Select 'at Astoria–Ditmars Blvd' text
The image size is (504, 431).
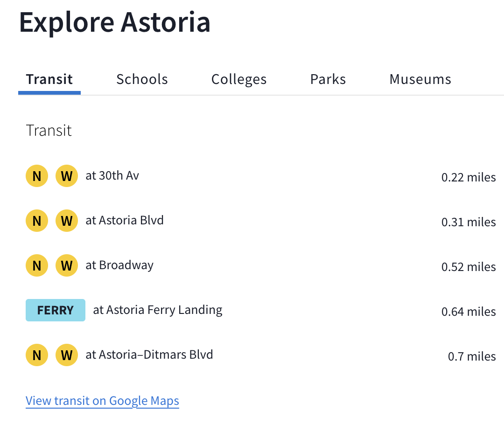[x=149, y=355]
